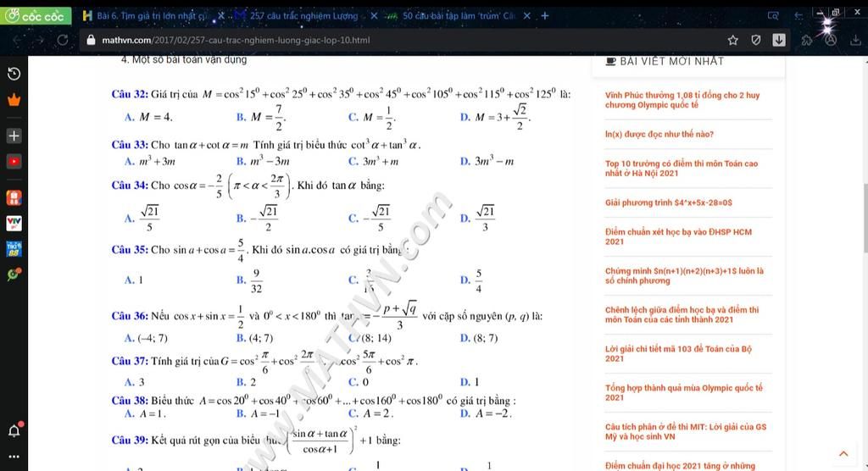Close the '50 câu bài tập làm trùm' tab
Viewport: 868px width, 471px height.
point(527,16)
